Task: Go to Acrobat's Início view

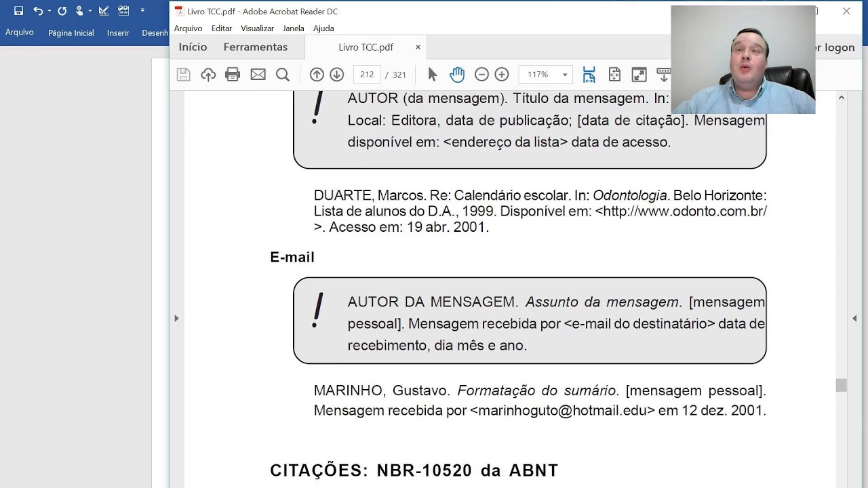Action: (193, 47)
